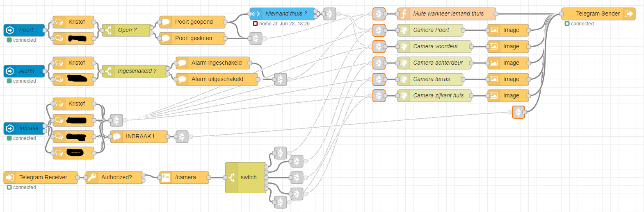Click the switch icon on Open ? node
Screen dimensions: 644x212
[x=108, y=30]
